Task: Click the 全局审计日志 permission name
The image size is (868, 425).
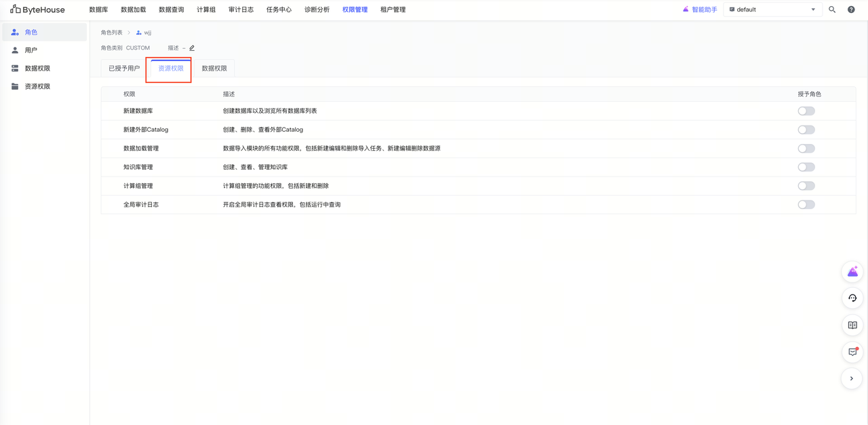Action: pos(141,204)
